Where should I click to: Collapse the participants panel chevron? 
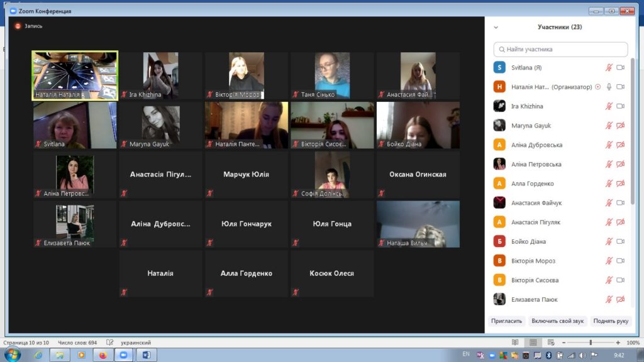(496, 28)
